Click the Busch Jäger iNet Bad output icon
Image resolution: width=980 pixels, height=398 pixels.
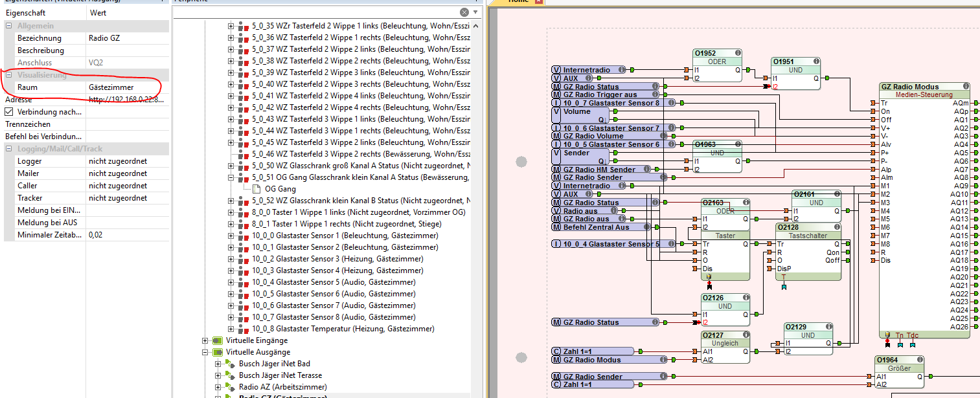(231, 364)
